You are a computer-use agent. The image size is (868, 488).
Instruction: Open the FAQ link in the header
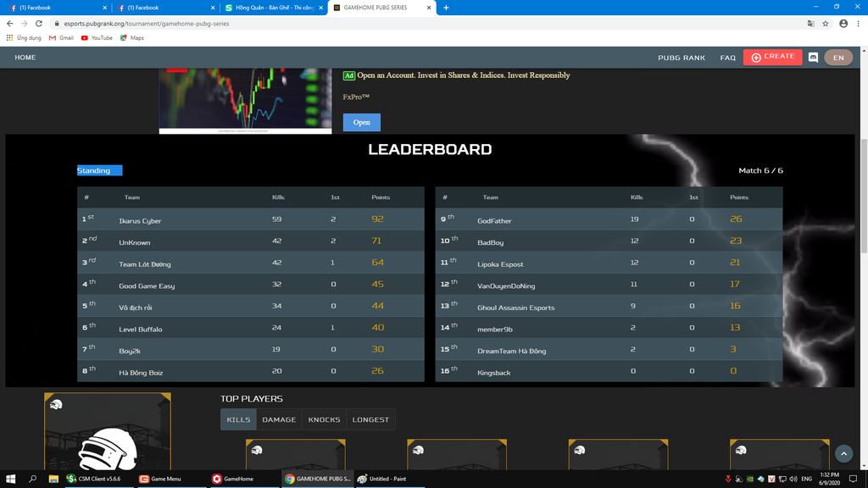pyautogui.click(x=728, y=58)
